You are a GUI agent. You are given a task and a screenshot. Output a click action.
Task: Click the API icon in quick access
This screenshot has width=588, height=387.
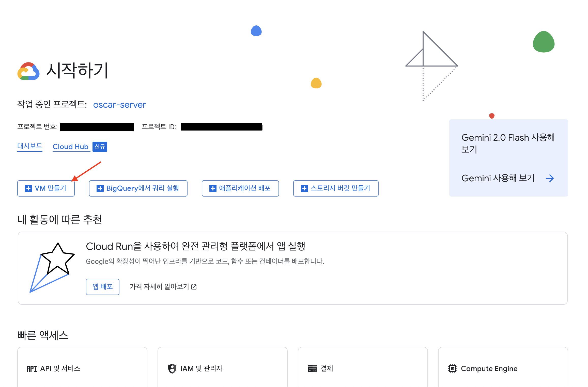[32, 369]
